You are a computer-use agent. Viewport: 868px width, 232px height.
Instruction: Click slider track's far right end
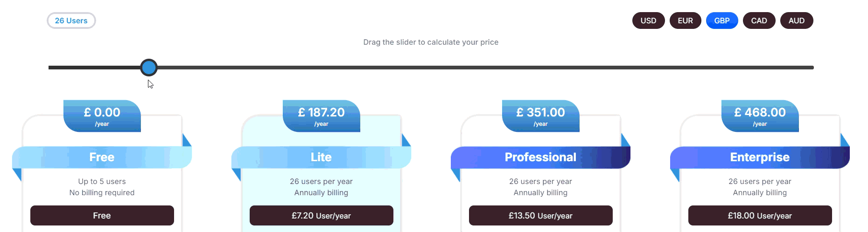point(811,68)
